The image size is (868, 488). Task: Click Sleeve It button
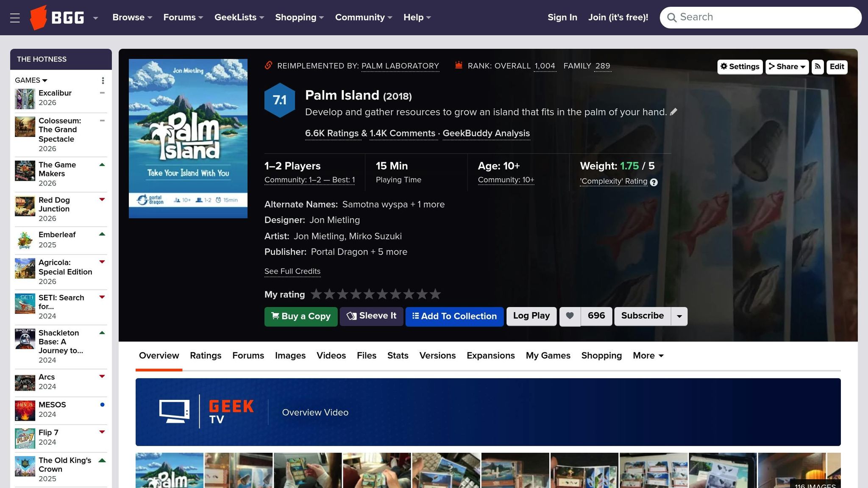tap(371, 316)
